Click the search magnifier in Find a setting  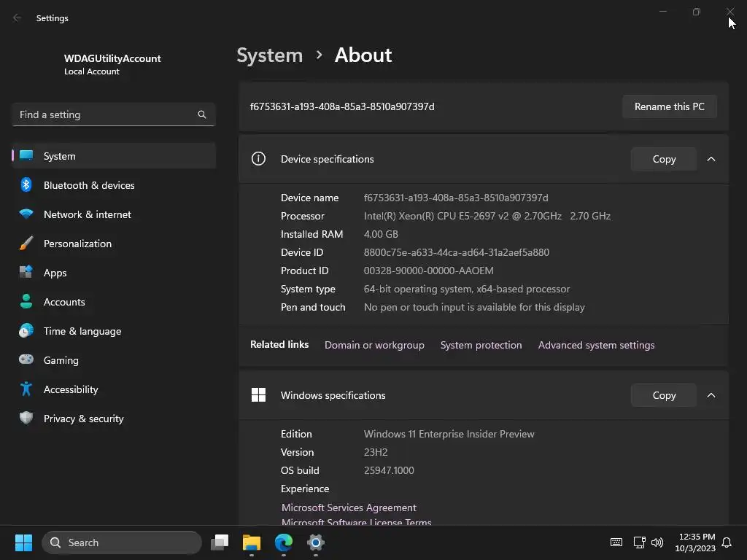pyautogui.click(x=202, y=114)
